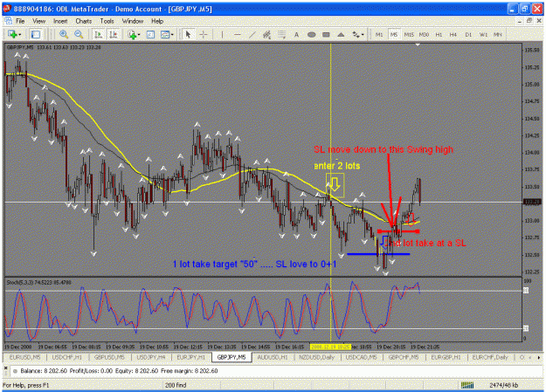
Task: Click the Indicators list icon
Action: tap(132, 34)
